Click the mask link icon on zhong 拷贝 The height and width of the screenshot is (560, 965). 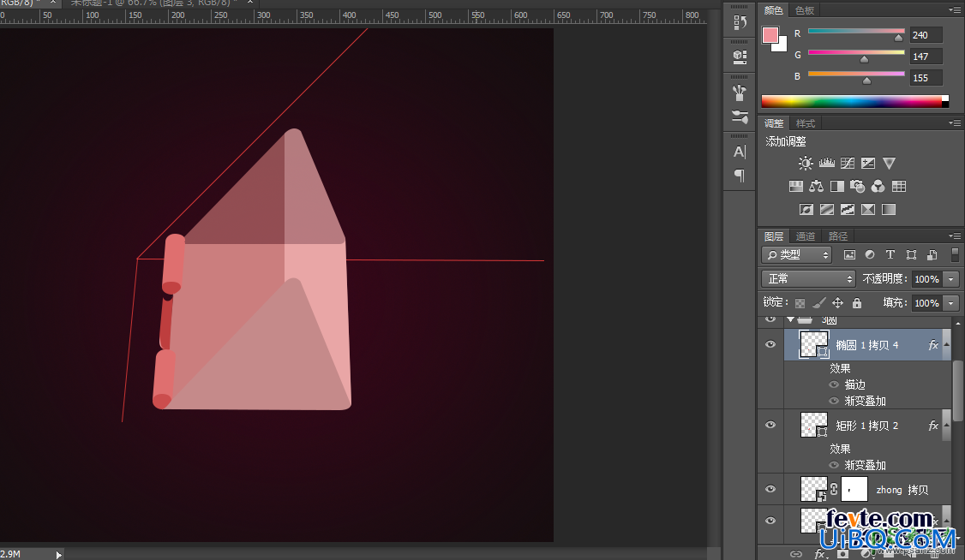point(833,489)
